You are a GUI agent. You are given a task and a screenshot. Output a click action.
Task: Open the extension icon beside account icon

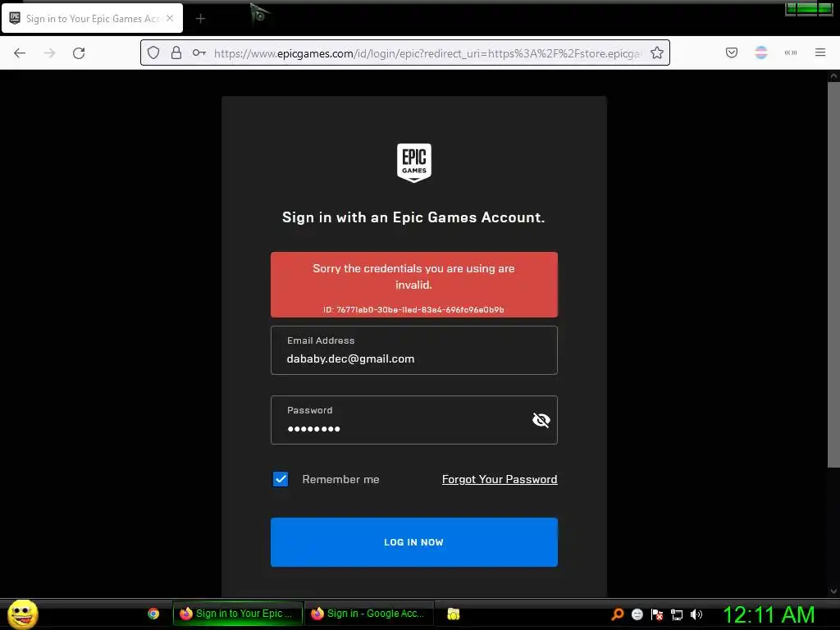[x=790, y=52]
